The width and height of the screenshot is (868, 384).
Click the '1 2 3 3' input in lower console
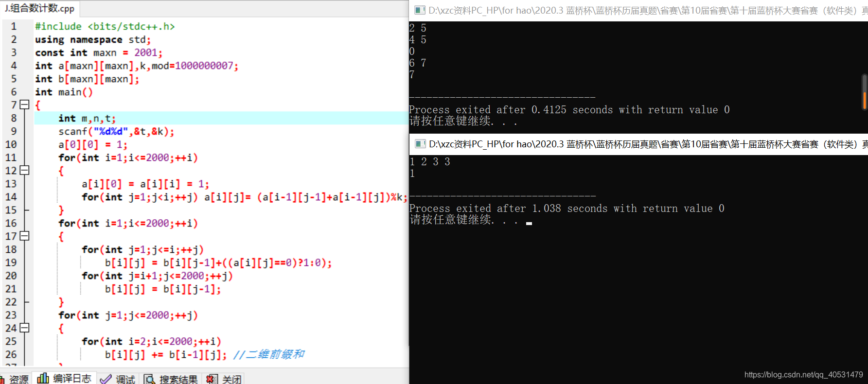(x=430, y=161)
